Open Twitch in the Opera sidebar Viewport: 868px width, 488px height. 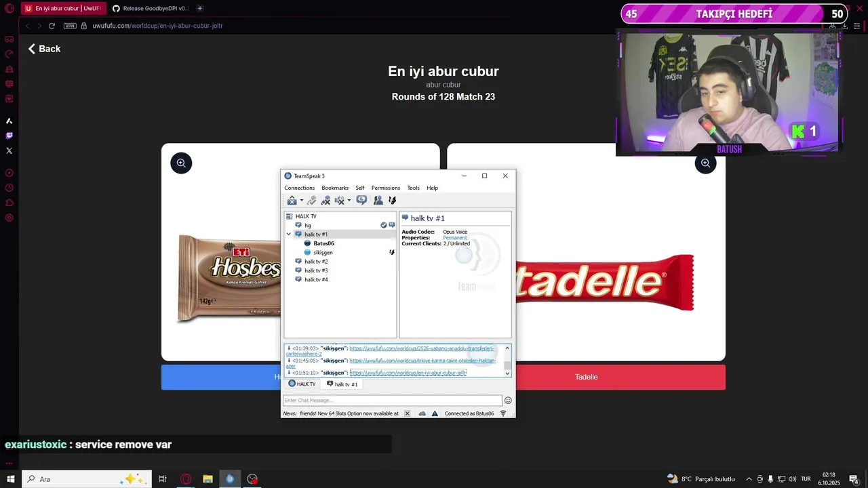tap(9, 136)
